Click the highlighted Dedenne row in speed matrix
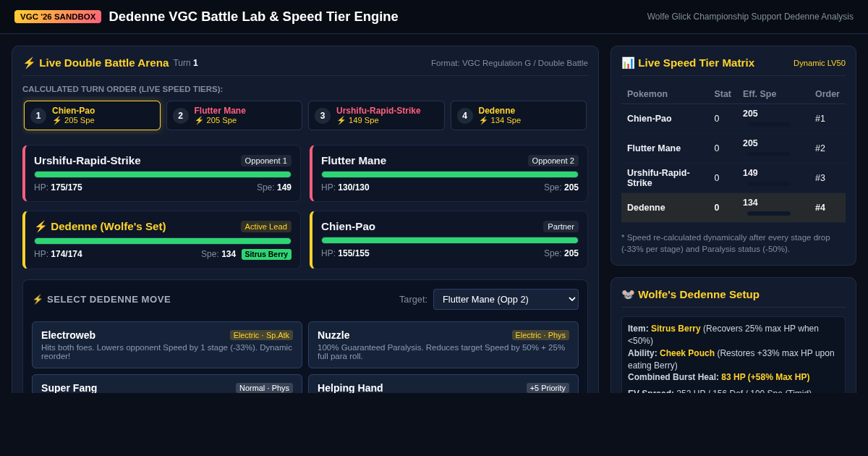The image size is (868, 456). tap(733, 208)
